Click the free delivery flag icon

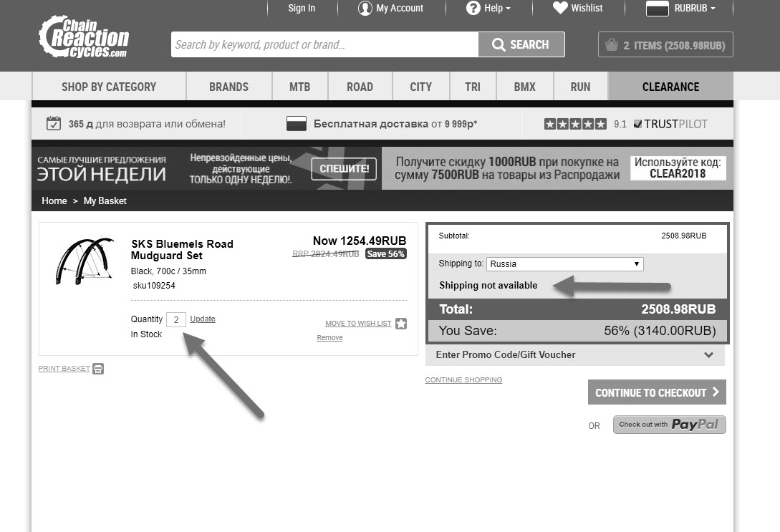(297, 124)
